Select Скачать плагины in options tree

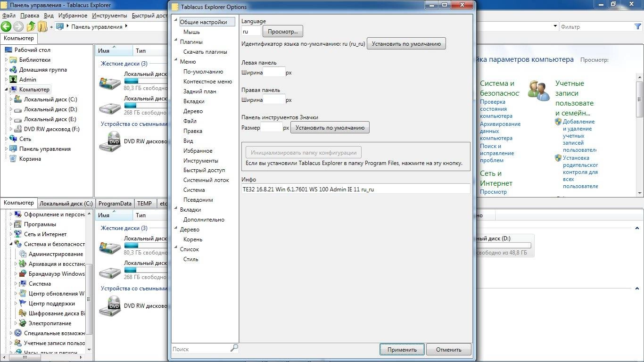tap(205, 52)
